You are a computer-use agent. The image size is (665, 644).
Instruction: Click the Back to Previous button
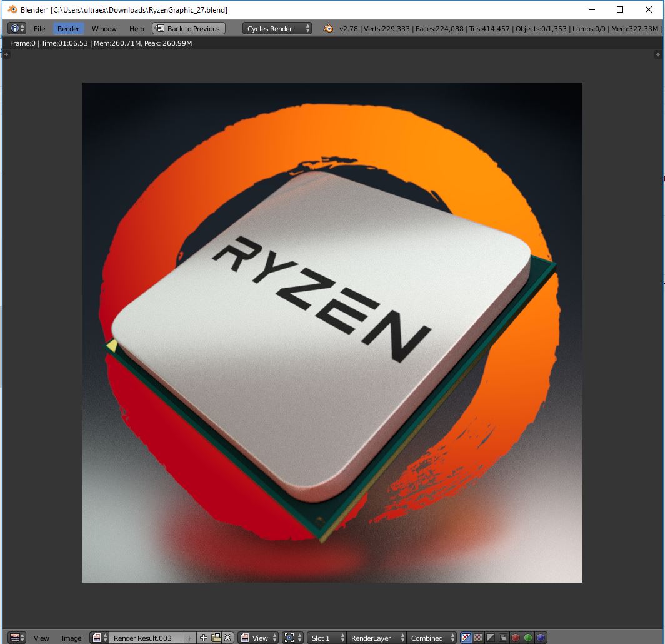(189, 28)
